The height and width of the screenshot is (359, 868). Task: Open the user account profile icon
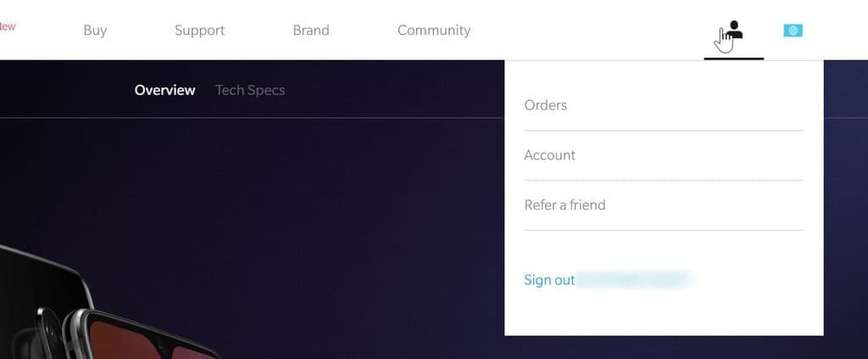[x=735, y=30]
